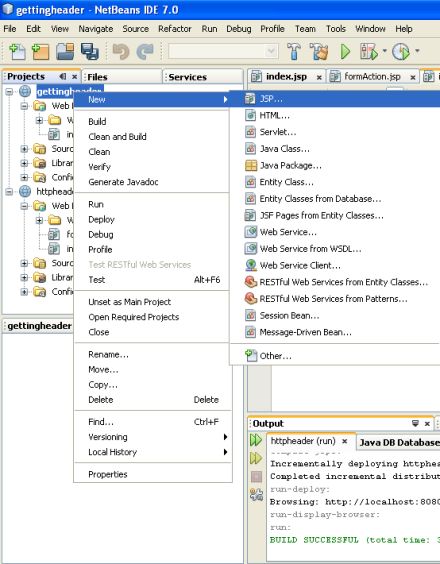The height and width of the screenshot is (564, 440).
Task: Open the Refactor menu in menu bar
Action: pyautogui.click(x=174, y=29)
